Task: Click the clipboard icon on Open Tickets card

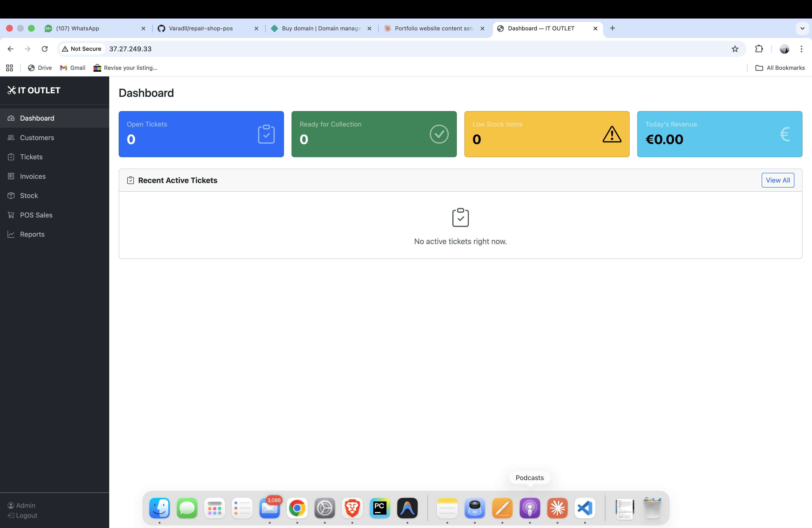Action: tap(266, 134)
